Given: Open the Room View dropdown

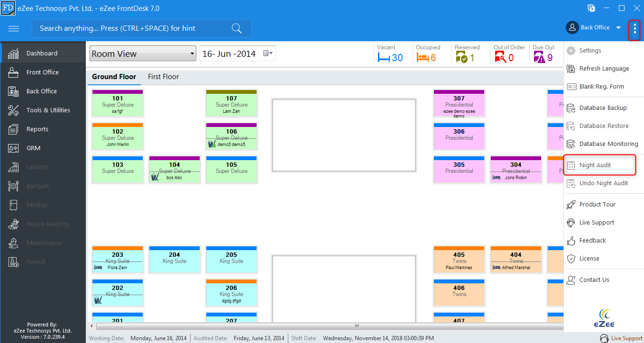Looking at the screenshot, I should coord(143,54).
